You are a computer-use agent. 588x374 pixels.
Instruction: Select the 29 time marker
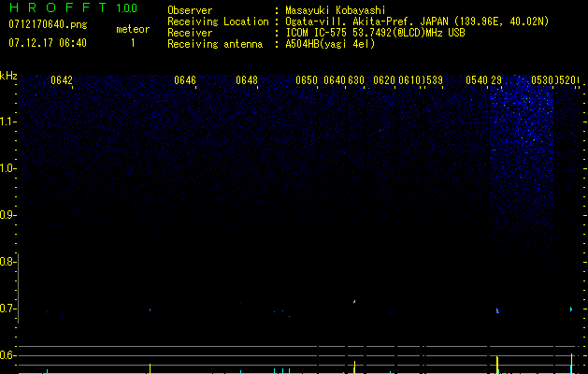(496, 80)
